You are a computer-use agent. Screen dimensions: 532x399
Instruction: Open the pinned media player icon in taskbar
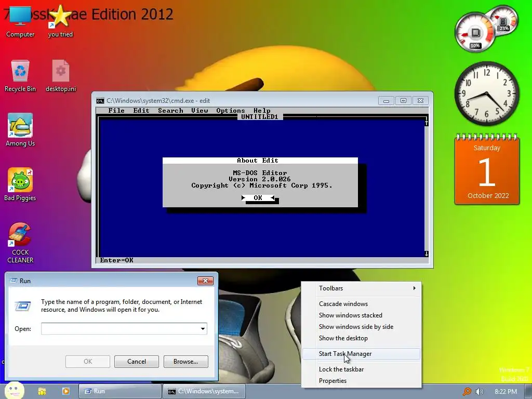pos(66,391)
